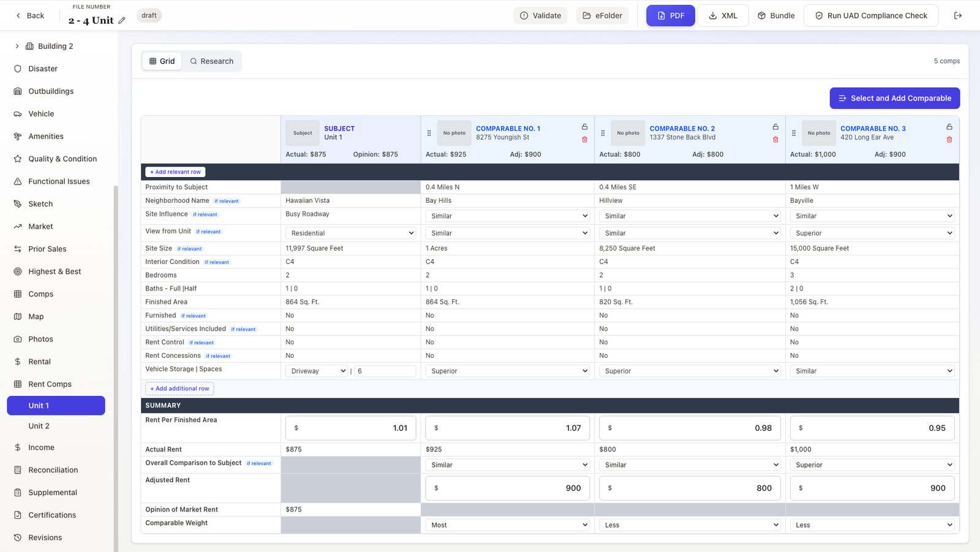Click drag handle of Comparable No. 1
The height and width of the screenshot is (552, 980).
pyautogui.click(x=429, y=133)
